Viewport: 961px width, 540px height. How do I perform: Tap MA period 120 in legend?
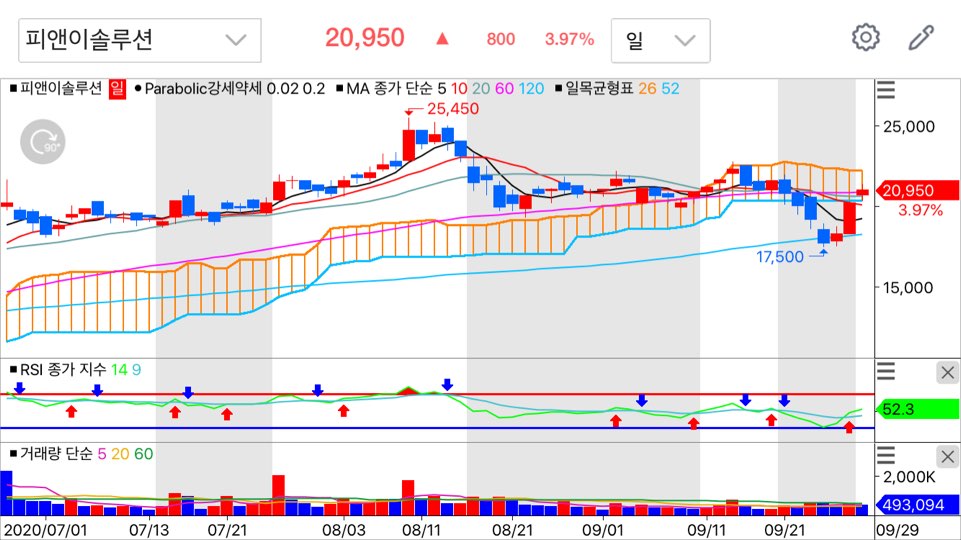pos(531,89)
